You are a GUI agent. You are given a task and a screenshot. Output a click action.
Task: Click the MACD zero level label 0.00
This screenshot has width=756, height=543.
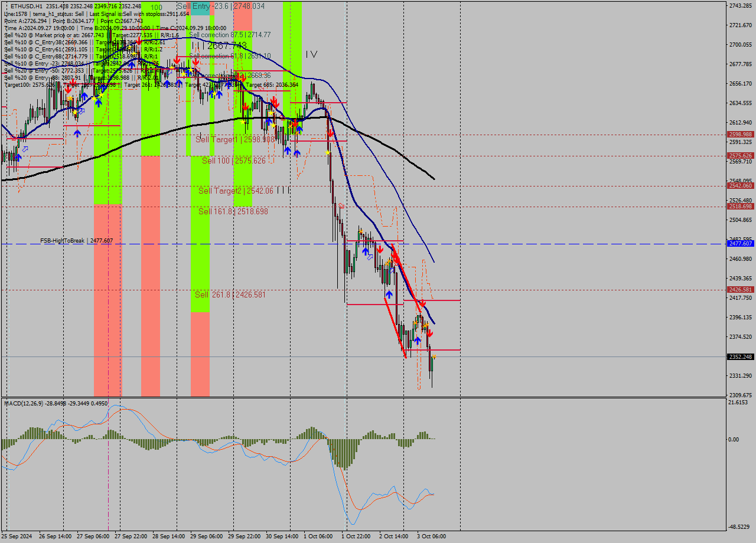coord(735,439)
